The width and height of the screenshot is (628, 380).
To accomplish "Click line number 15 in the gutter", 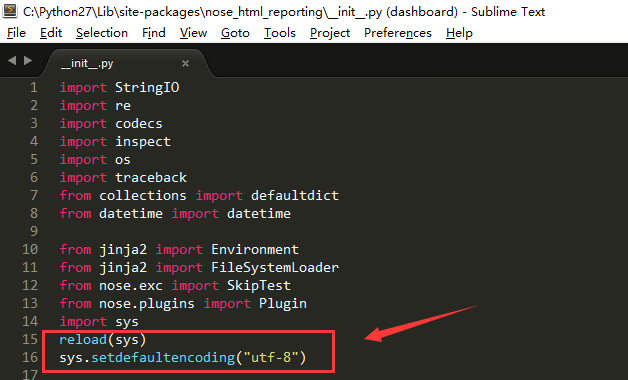I will coord(30,339).
